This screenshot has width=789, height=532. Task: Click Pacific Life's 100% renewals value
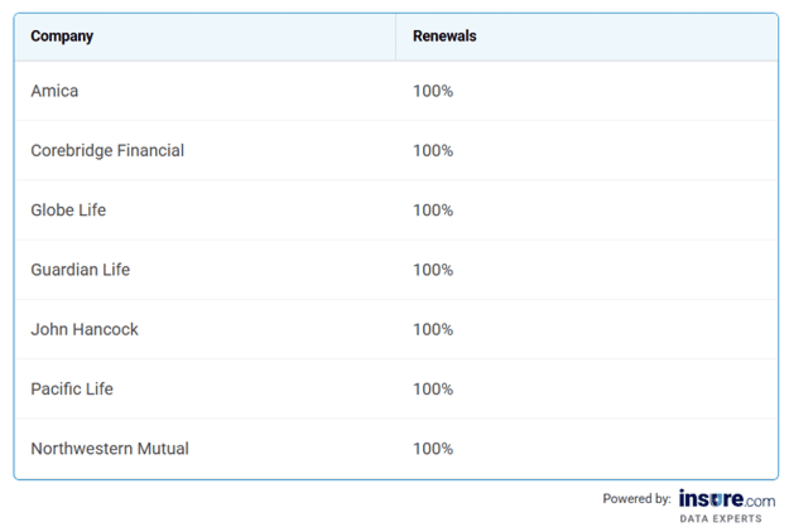(433, 389)
